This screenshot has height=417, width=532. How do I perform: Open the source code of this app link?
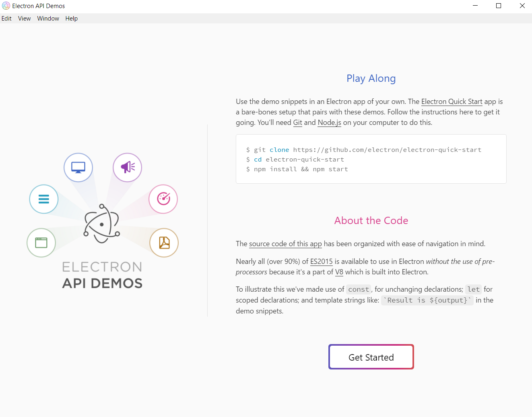pos(285,244)
